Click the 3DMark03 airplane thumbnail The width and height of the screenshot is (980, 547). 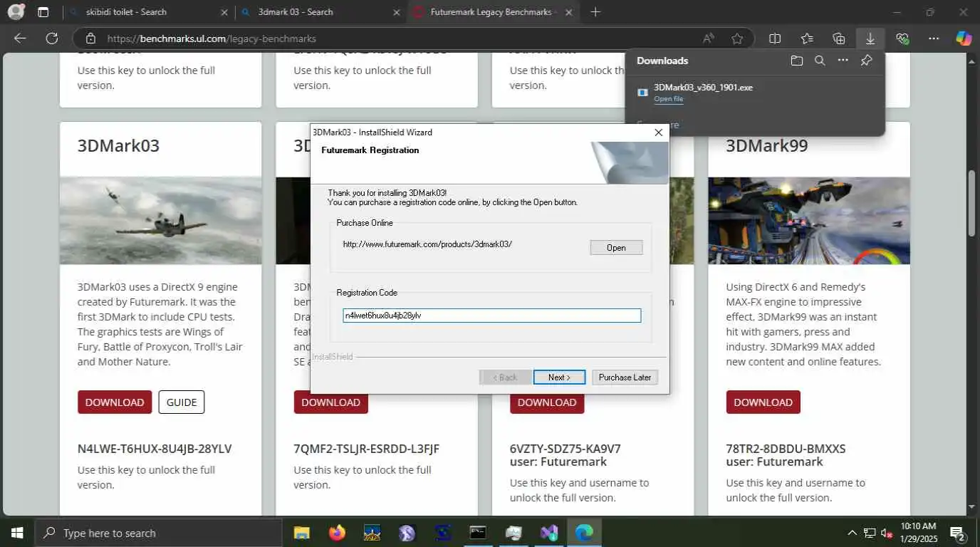161,221
